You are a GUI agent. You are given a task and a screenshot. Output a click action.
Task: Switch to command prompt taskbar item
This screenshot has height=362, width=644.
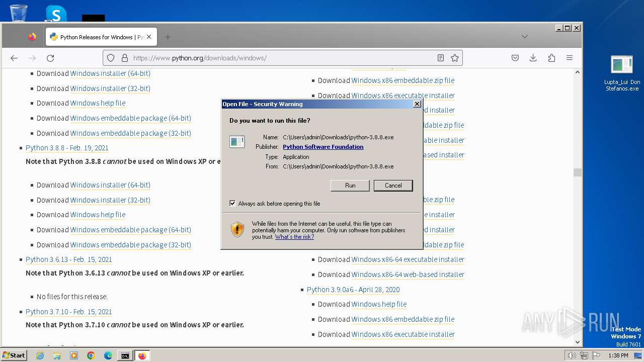pyautogui.click(x=125, y=355)
